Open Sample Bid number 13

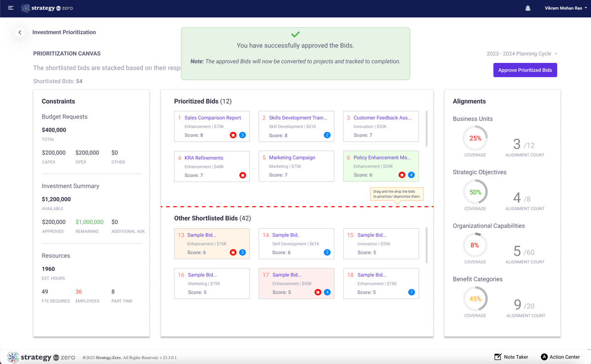(x=202, y=235)
